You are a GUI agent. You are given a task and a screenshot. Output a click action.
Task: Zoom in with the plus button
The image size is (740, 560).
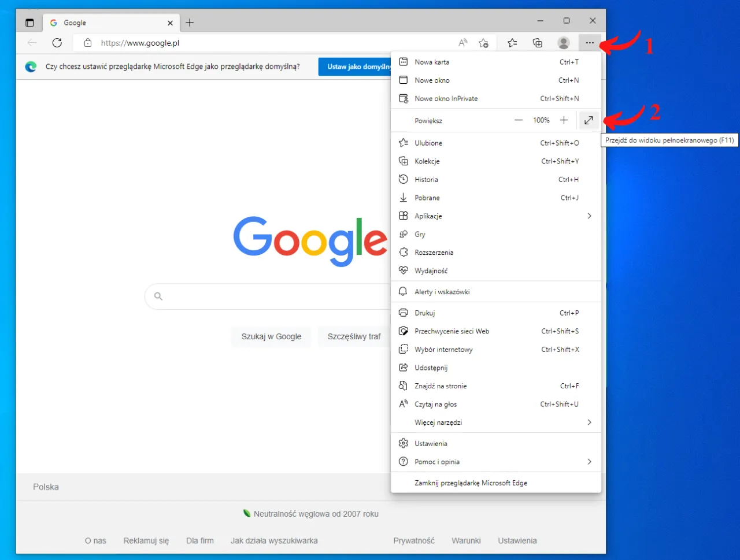[564, 120]
